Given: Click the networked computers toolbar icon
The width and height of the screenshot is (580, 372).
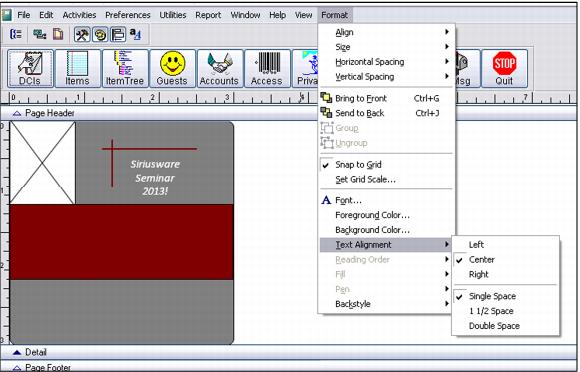Looking at the screenshot, I should coord(39,34).
